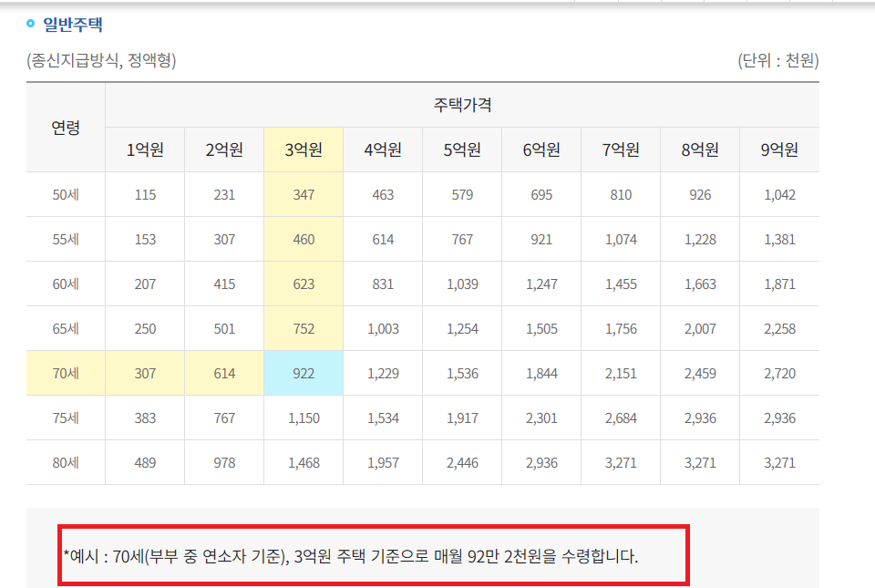Click the value 383 in 75세 row

[145, 418]
